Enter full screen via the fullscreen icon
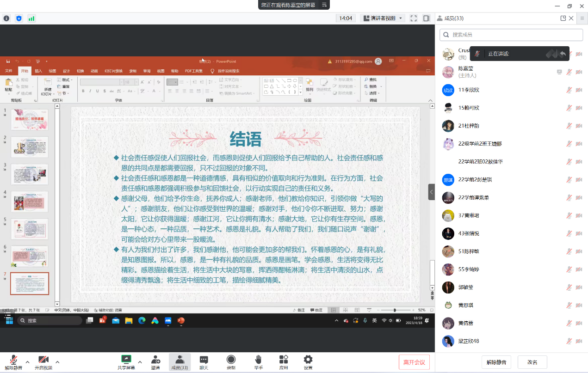 (414, 18)
